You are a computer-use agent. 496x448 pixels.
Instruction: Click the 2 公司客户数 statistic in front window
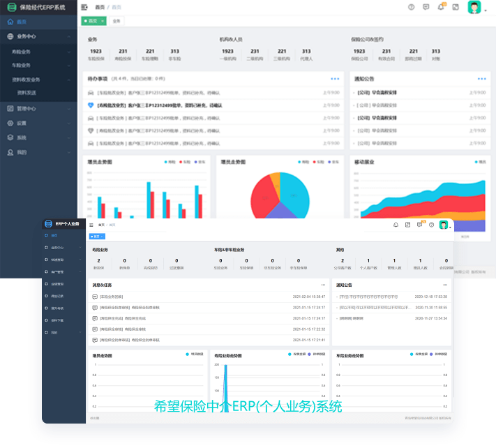[343, 264]
